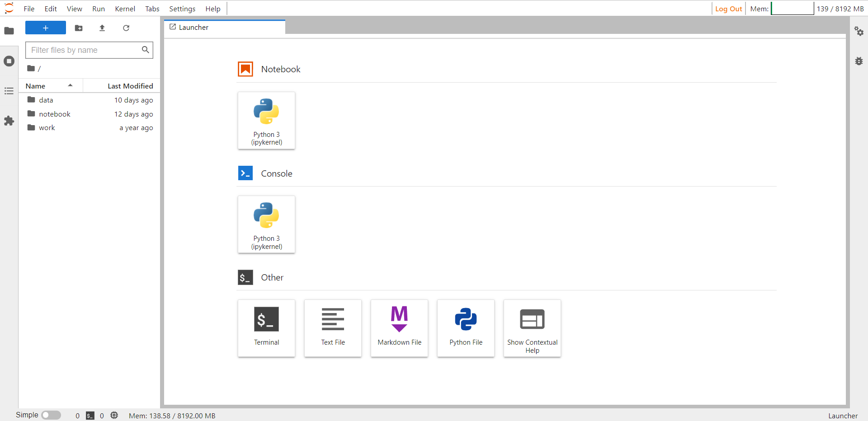The width and height of the screenshot is (868, 421).
Task: Click the Filter files by name field
Action: 85,50
